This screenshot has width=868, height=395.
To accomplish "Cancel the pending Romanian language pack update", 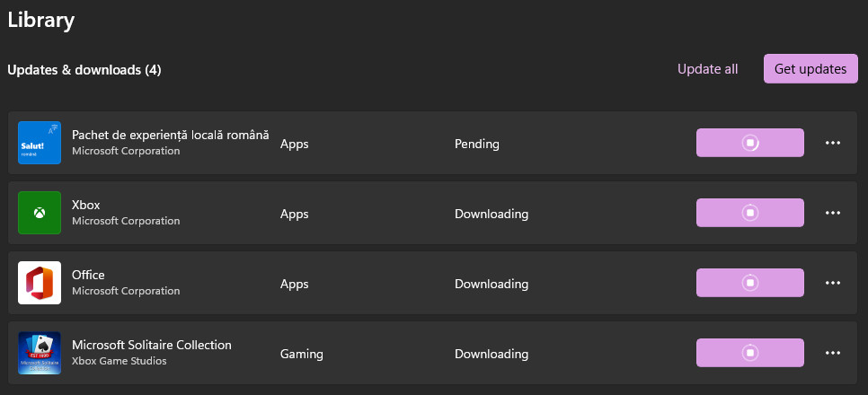I will (749, 143).
